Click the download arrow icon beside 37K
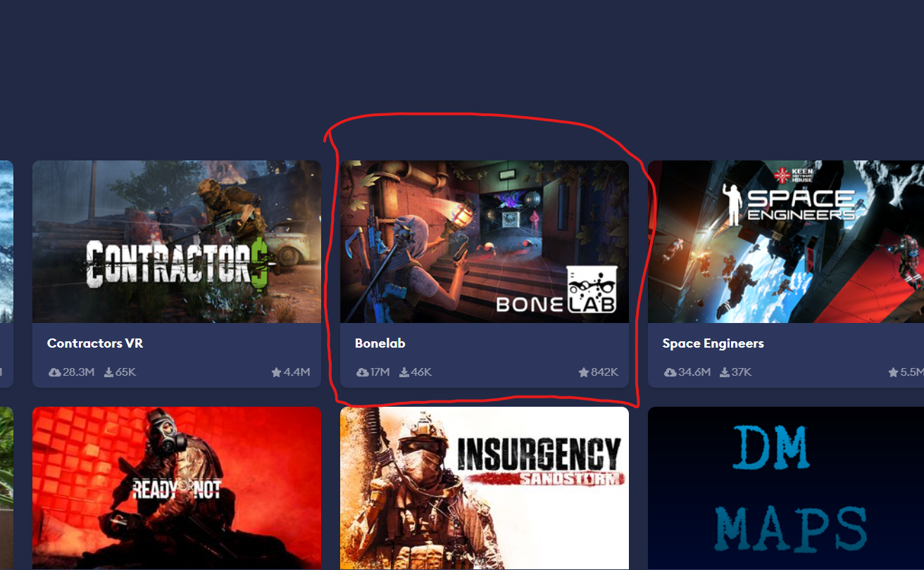The image size is (924, 570). 725,372
